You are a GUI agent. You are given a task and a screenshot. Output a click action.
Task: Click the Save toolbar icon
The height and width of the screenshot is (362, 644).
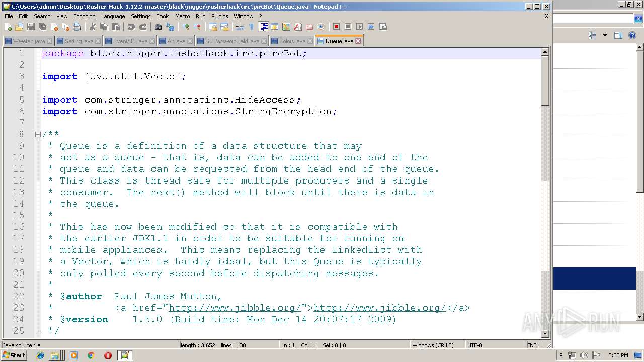tap(31, 27)
